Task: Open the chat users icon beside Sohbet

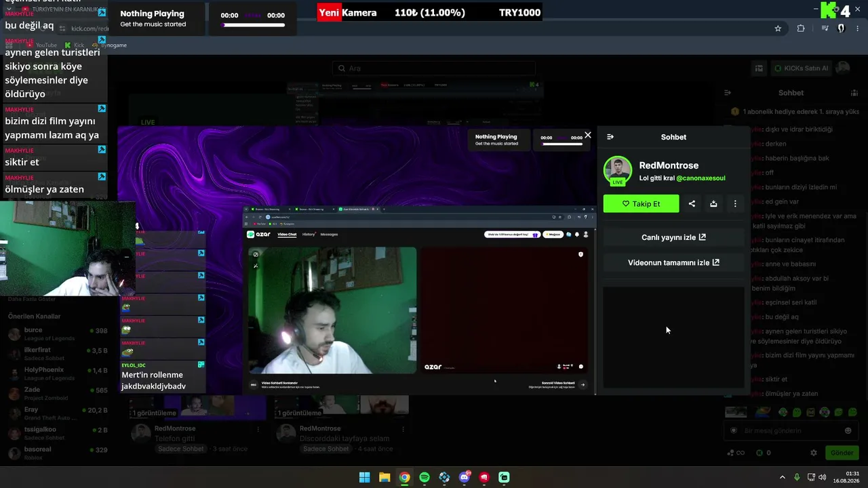Action: coord(854,93)
